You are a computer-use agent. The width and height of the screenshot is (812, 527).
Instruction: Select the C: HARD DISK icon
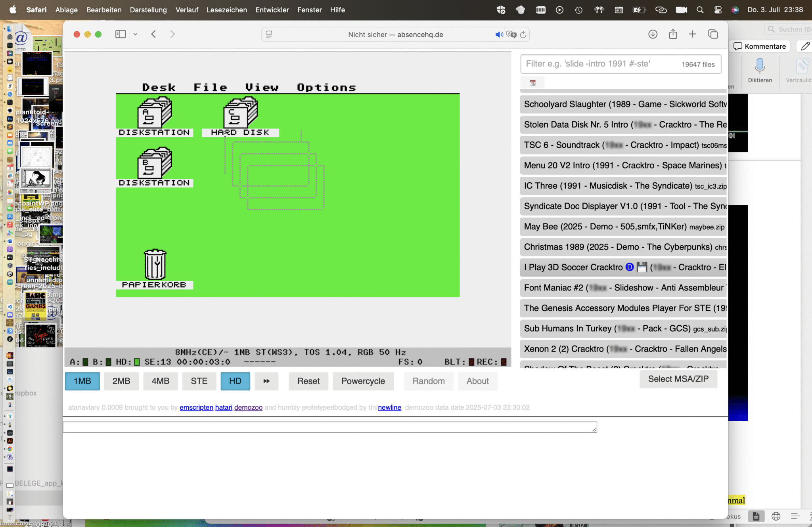(x=240, y=113)
